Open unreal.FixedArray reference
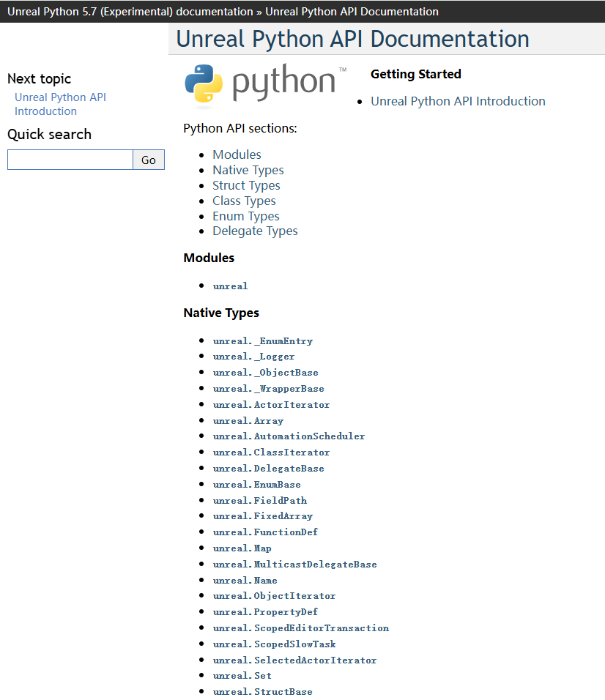 [262, 516]
